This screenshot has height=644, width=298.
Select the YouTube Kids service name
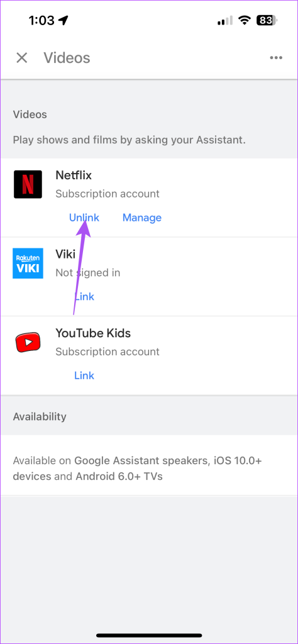pos(93,333)
